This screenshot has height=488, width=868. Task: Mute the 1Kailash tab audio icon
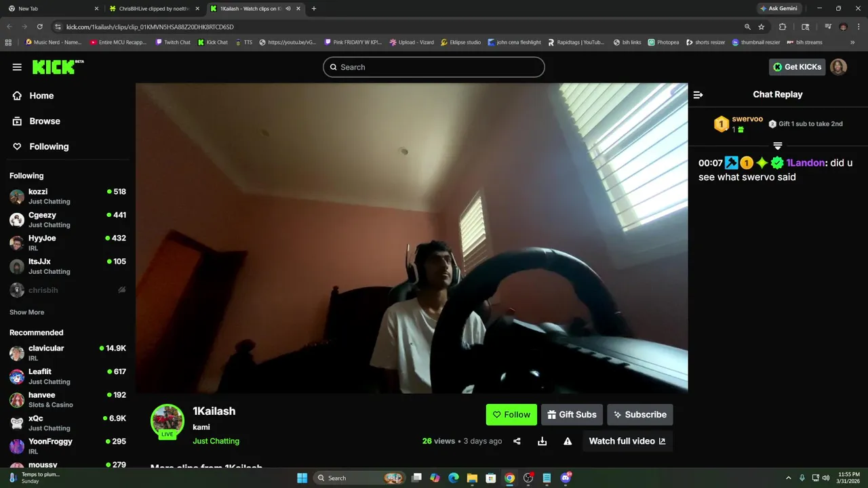[x=288, y=9]
